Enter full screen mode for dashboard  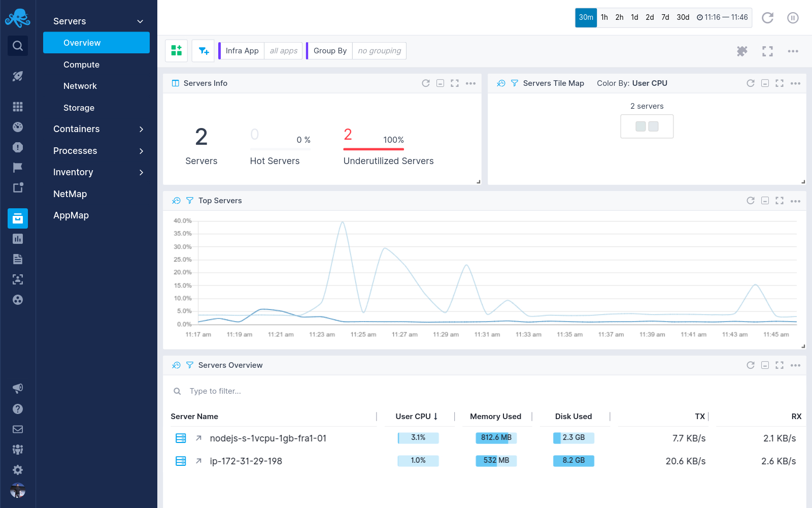[767, 51]
